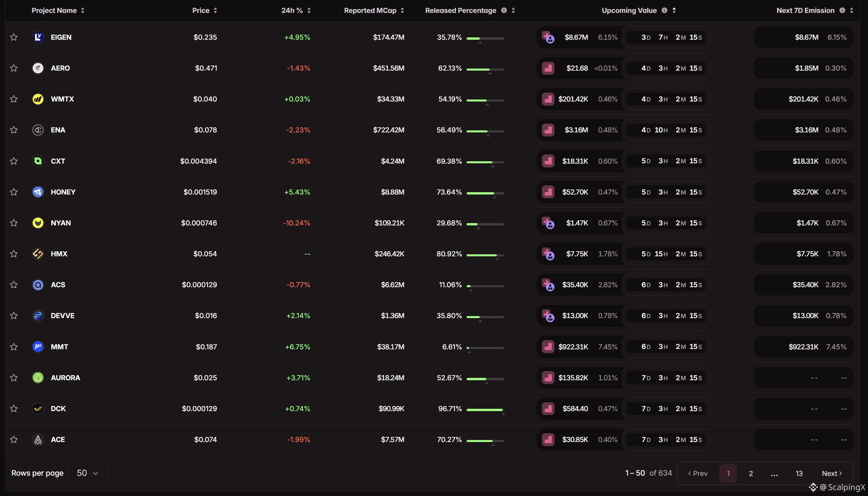
Task: Click DCK's unlock type icon
Action: pos(548,408)
